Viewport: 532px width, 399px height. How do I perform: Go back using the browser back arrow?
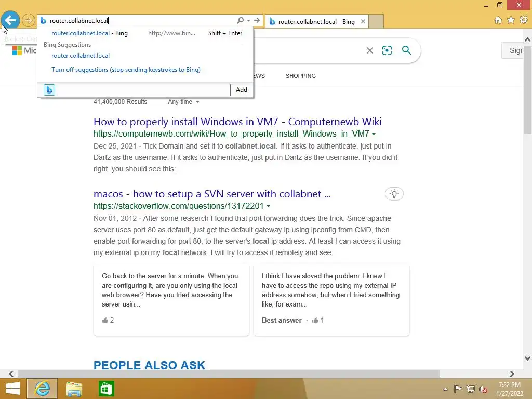[x=10, y=20]
